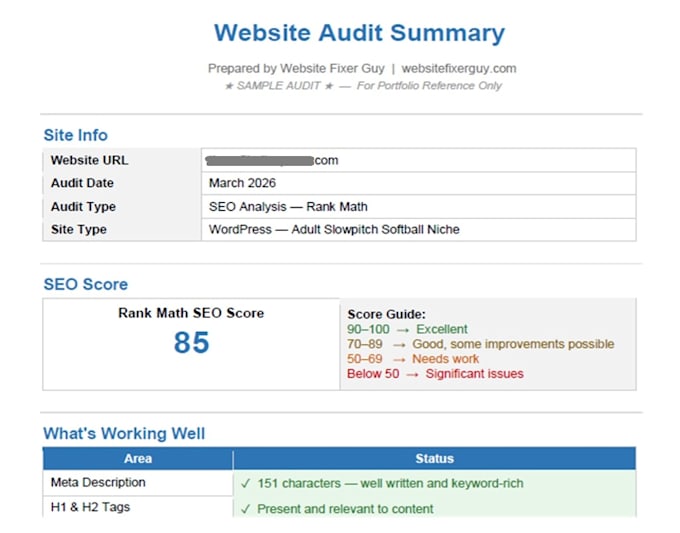
Task: Select 'Present and relevant to content' status
Action: tap(345, 509)
